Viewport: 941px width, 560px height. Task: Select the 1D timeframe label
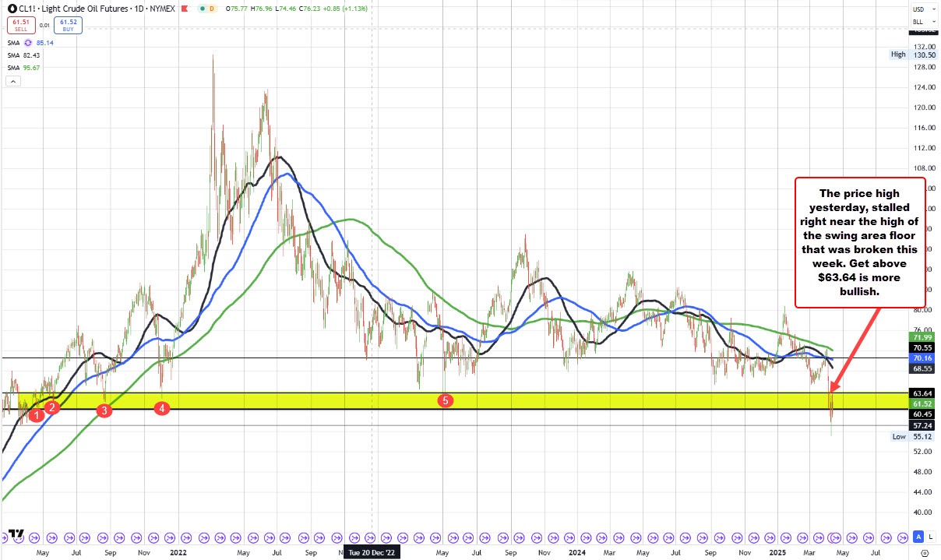140,9
